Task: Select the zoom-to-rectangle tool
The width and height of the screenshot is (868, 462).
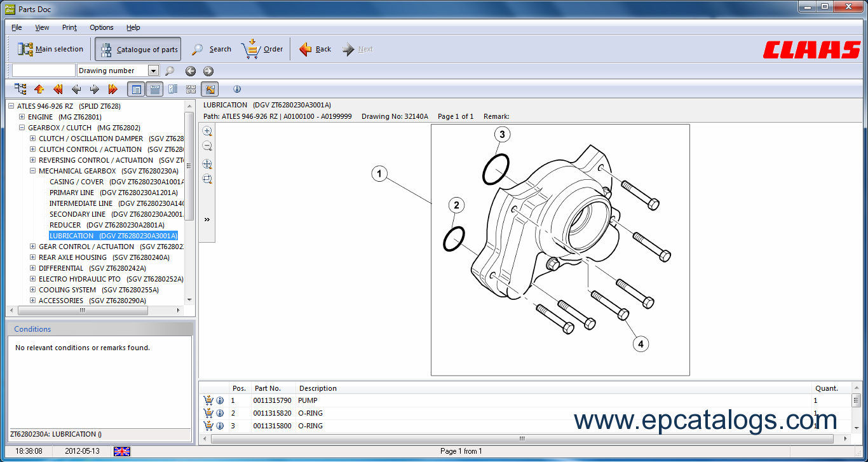Action: (x=207, y=179)
